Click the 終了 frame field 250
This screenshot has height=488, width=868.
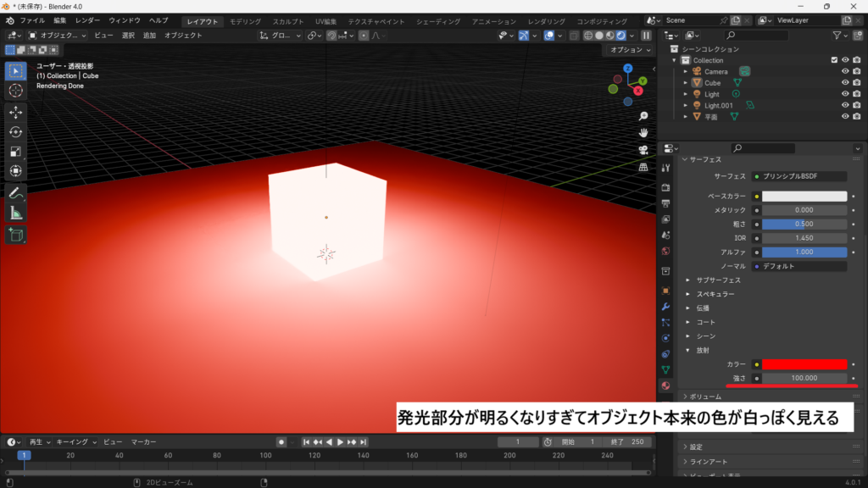(627, 442)
